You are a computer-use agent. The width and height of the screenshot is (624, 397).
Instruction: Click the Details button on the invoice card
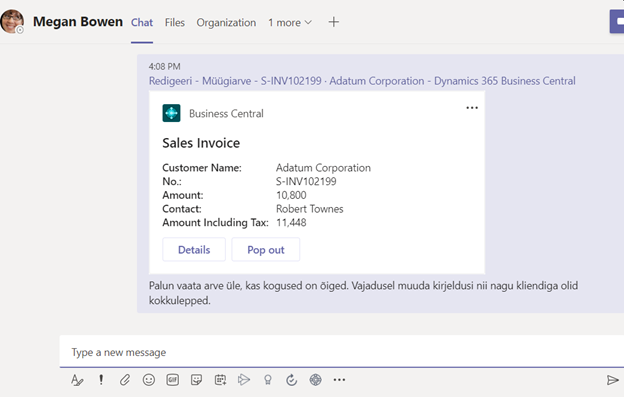coord(194,250)
